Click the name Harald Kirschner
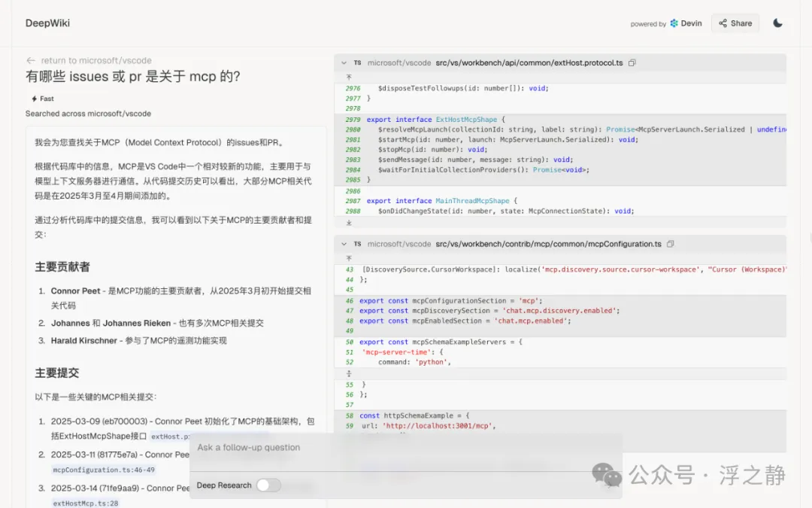 pyautogui.click(x=84, y=341)
